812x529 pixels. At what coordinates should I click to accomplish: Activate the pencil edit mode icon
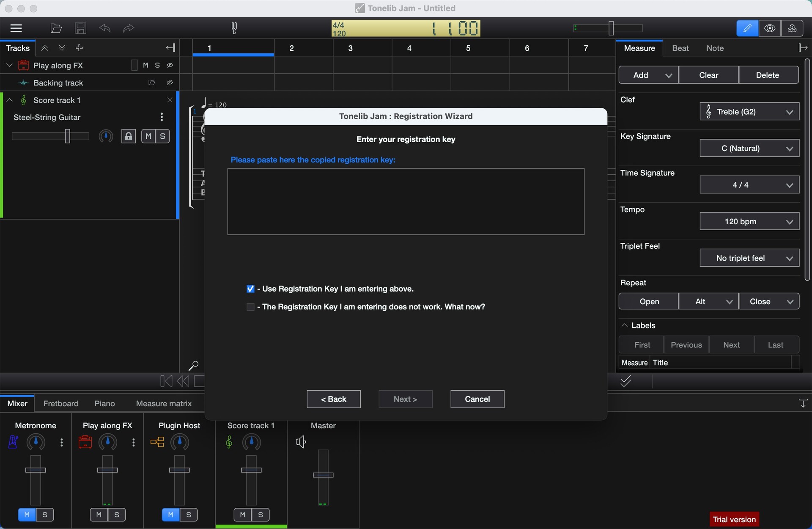747,28
